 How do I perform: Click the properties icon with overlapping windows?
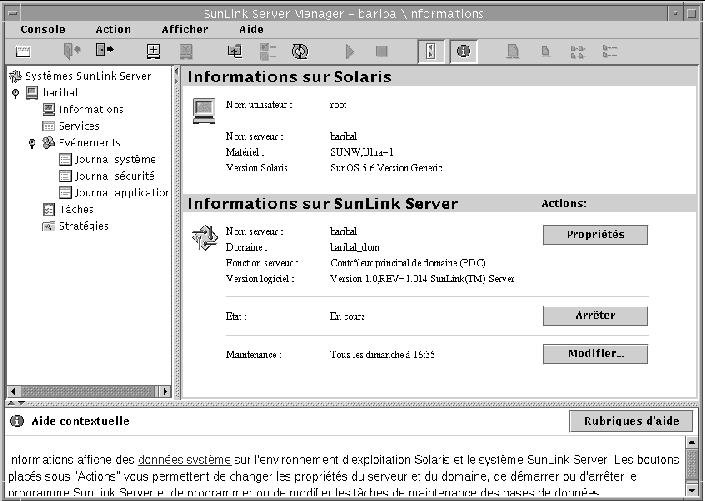[x=235, y=51]
